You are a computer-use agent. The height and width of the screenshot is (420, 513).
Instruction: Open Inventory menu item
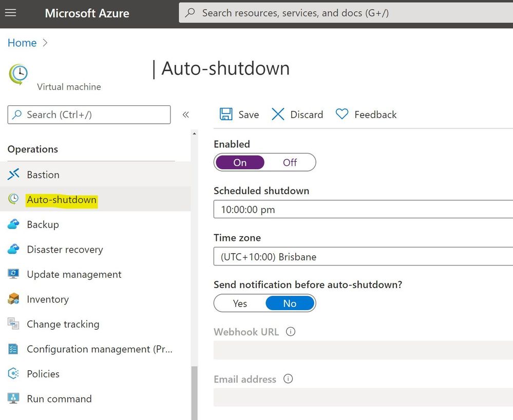tap(95, 299)
